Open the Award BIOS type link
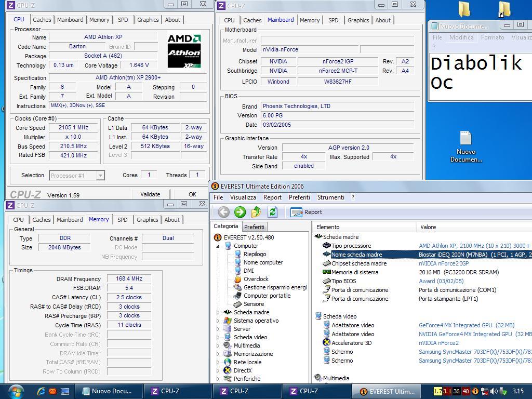Image resolution: width=532 pixels, height=399 pixels. point(441,281)
